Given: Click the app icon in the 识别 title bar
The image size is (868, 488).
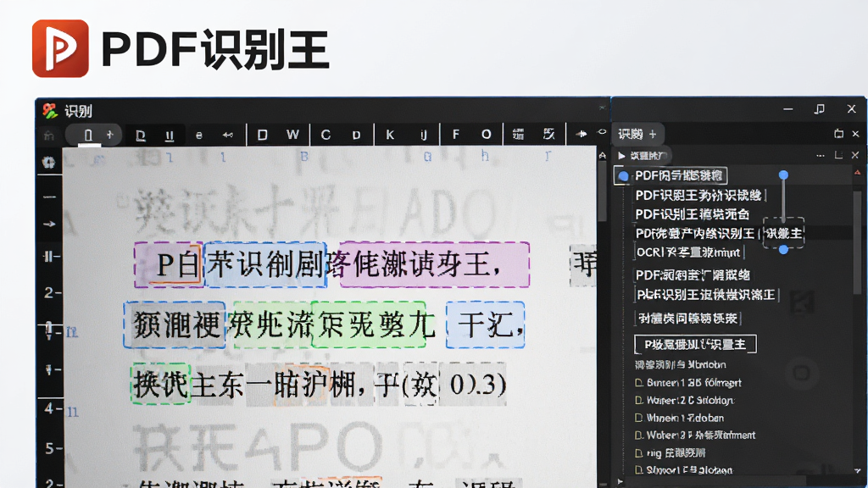Looking at the screenshot, I should tap(50, 111).
